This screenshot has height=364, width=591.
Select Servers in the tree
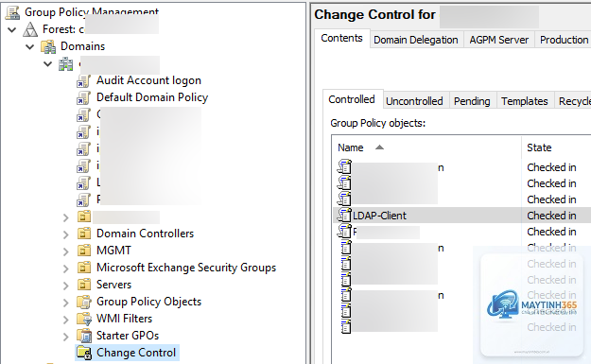(113, 285)
